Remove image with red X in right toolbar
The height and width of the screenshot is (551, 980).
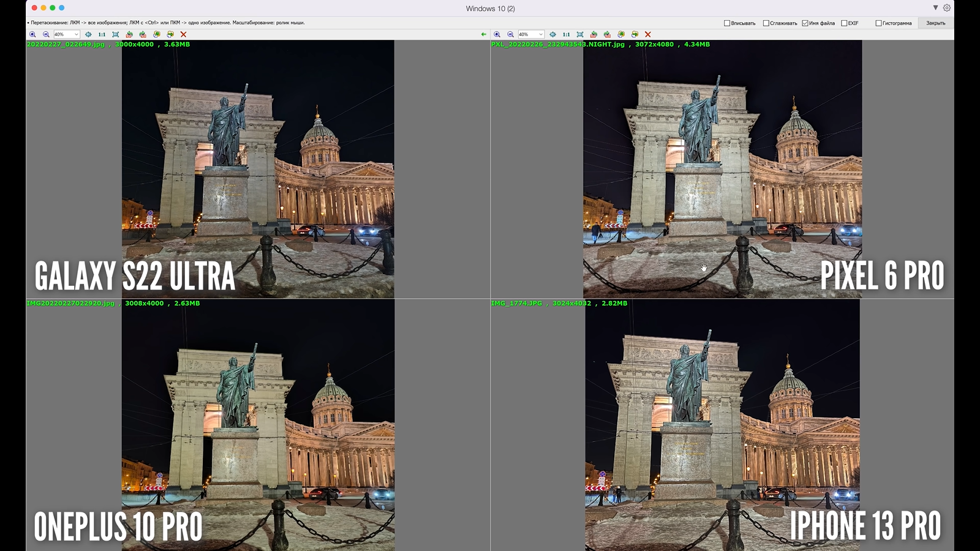pos(647,34)
